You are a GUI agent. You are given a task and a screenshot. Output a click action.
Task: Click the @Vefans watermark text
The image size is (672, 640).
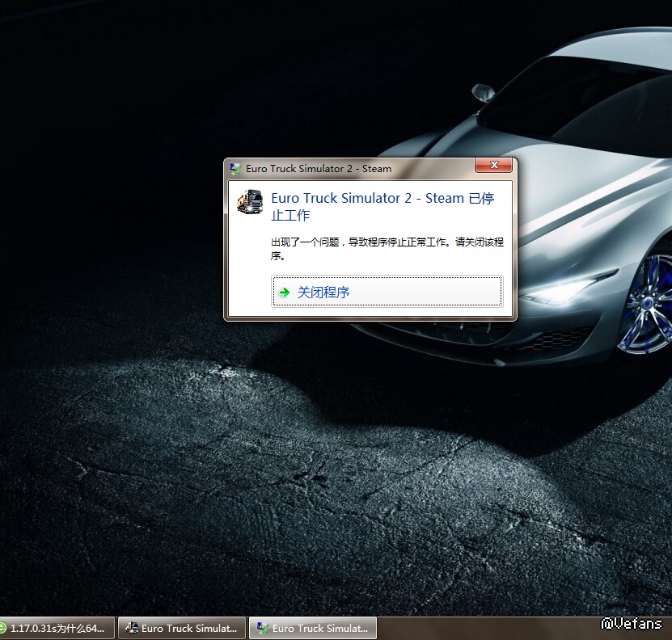632,624
